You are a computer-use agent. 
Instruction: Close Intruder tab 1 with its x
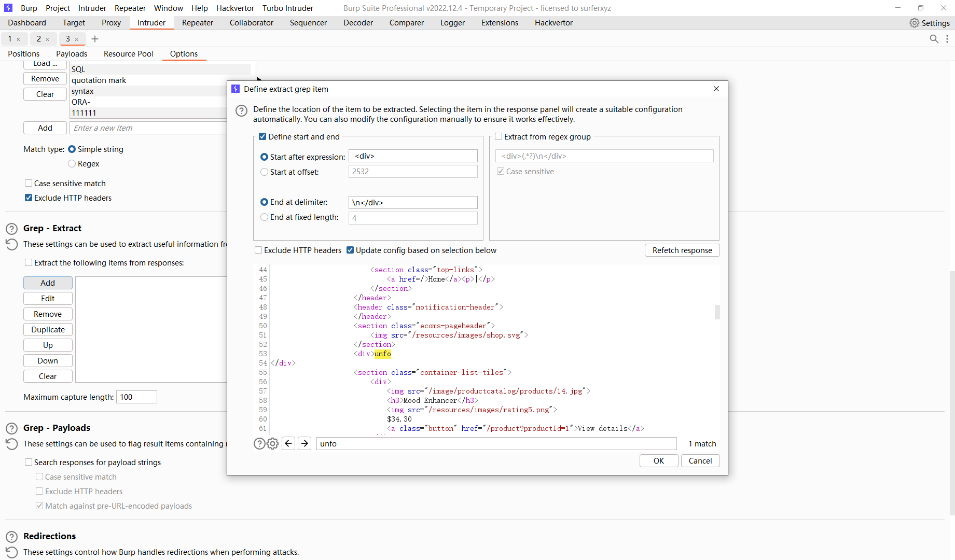[x=19, y=39]
